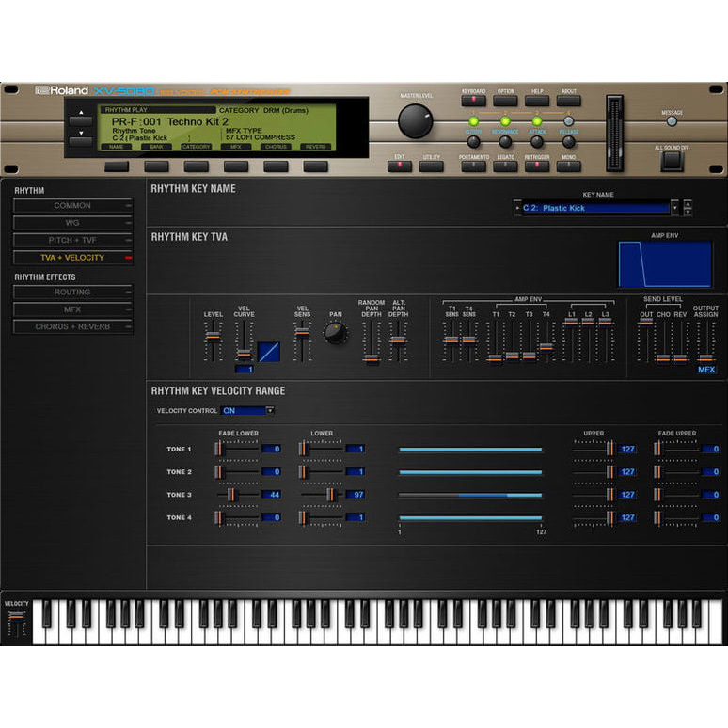The height and width of the screenshot is (728, 728).
Task: Click the Alt. Pan Depth slider
Action: pos(398,341)
